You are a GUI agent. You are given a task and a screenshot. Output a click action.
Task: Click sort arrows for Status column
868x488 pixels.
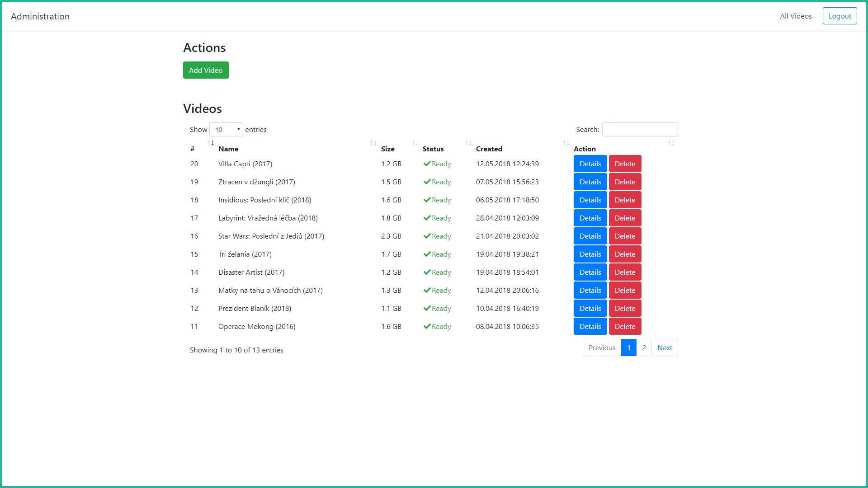(x=468, y=143)
